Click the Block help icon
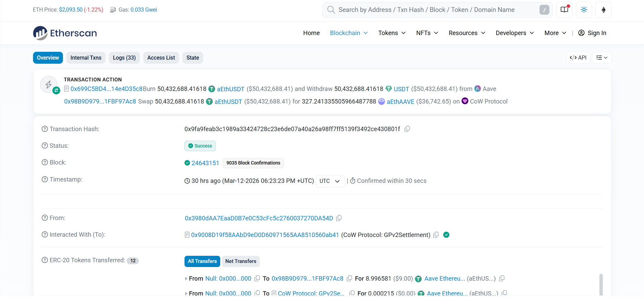This screenshot has width=644, height=297. (x=45, y=162)
